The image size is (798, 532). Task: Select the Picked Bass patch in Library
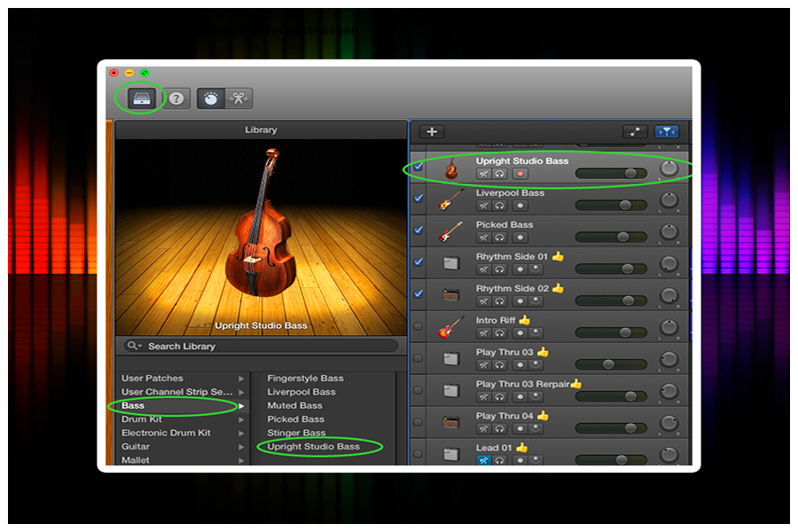(x=295, y=419)
